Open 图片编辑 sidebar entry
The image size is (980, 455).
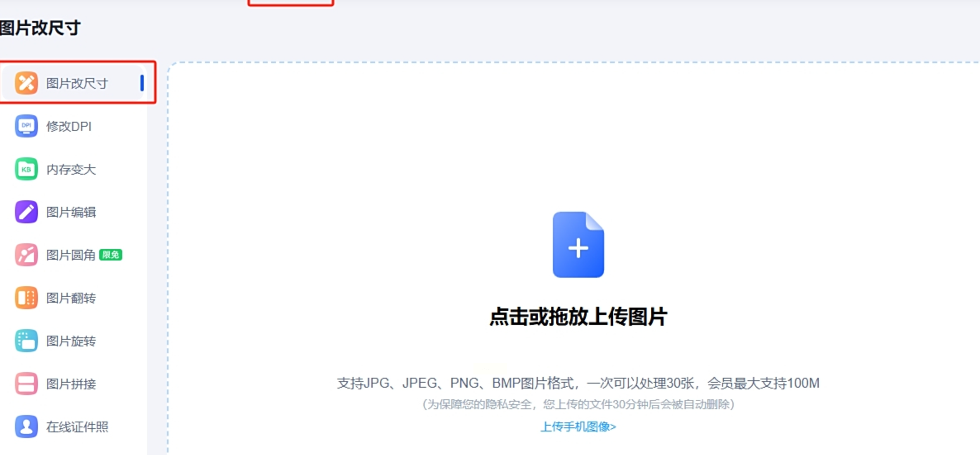(x=71, y=212)
